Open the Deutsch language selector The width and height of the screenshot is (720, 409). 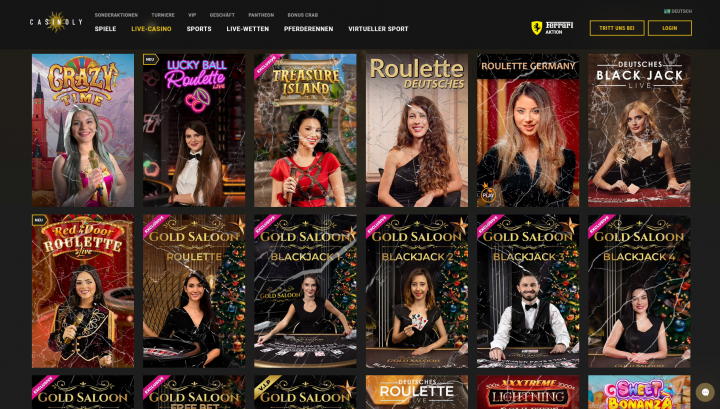coord(678,11)
